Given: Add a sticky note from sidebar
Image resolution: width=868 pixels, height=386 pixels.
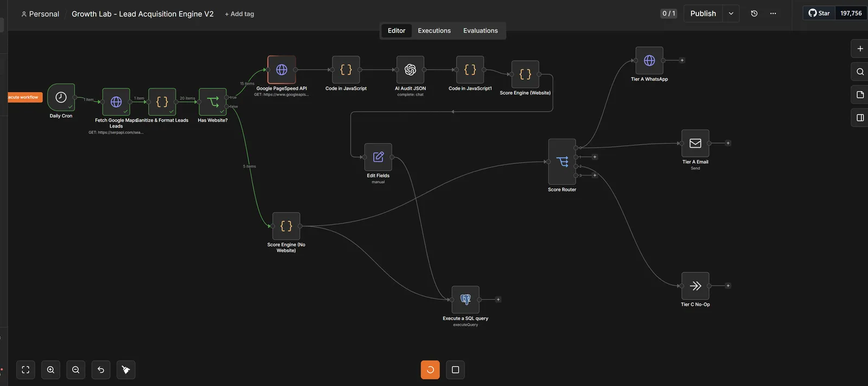Looking at the screenshot, I should point(860,94).
